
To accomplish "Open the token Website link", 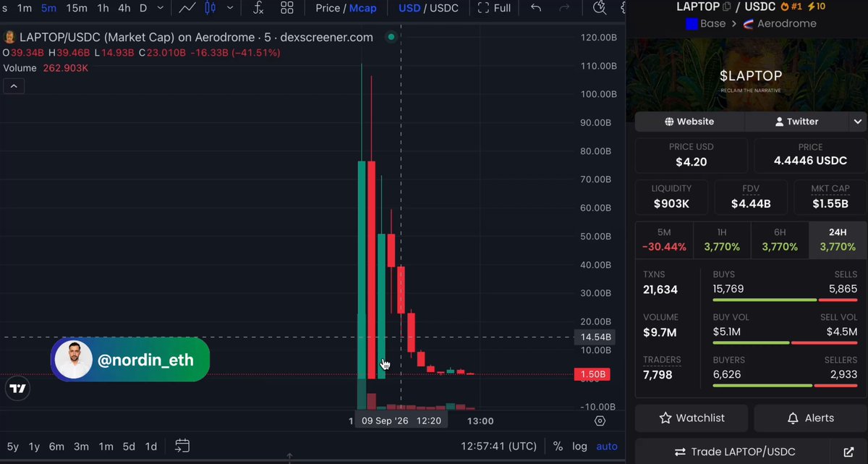I will pos(689,122).
